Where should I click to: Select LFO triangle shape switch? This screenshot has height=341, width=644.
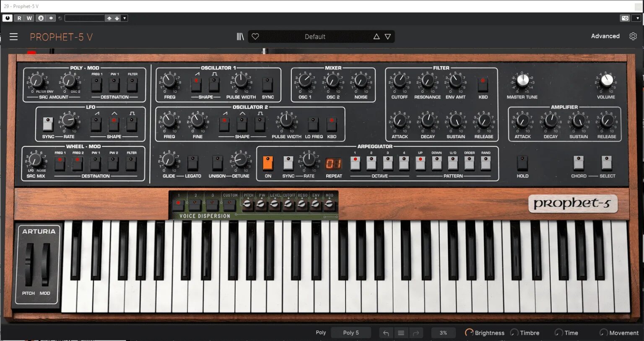114,124
